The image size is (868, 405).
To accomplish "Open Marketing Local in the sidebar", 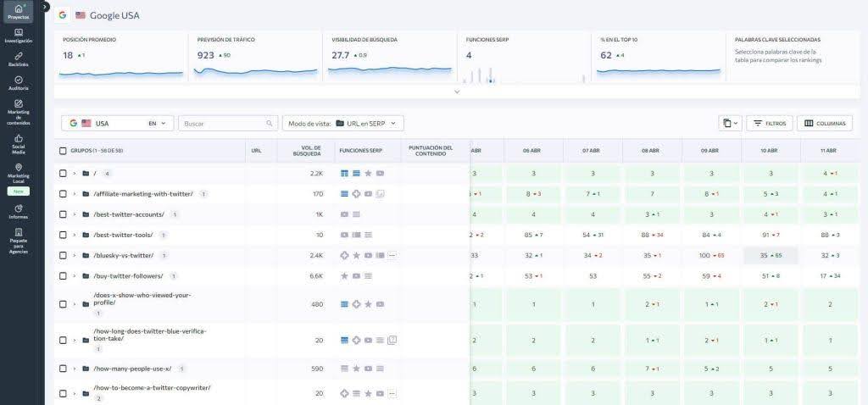I will 19,173.
